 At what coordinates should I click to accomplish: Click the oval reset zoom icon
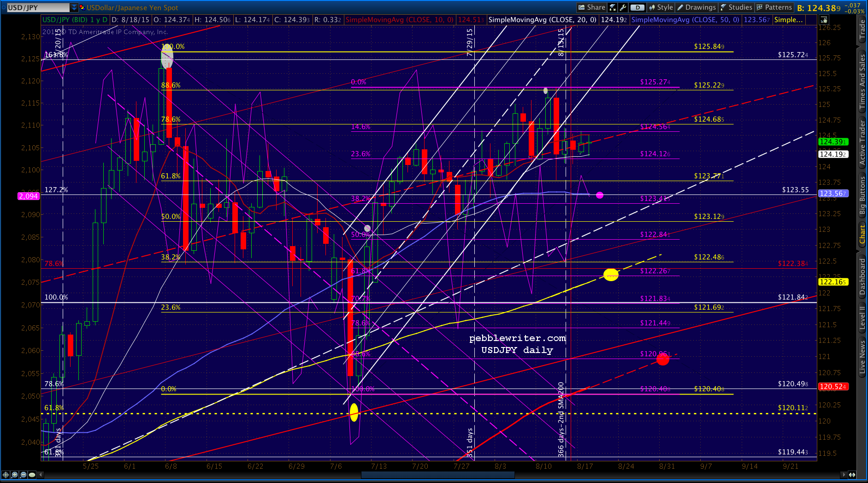pos(32,475)
